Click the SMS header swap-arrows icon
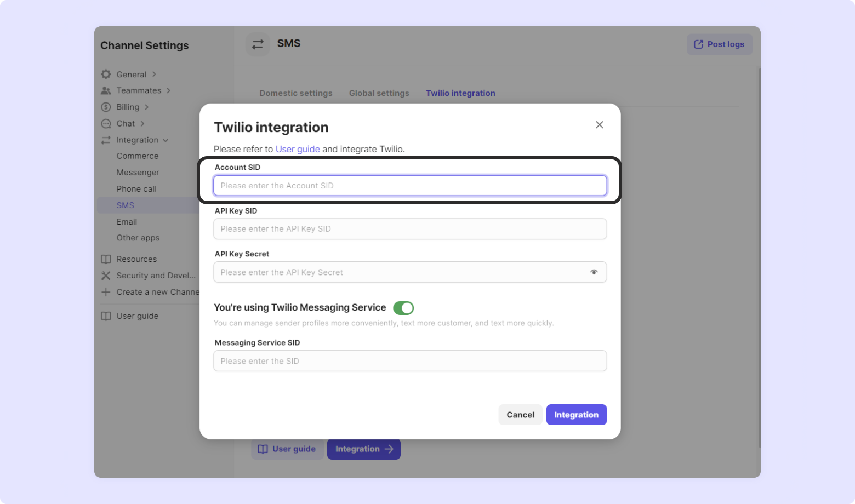The width and height of the screenshot is (855, 504). coord(258,44)
